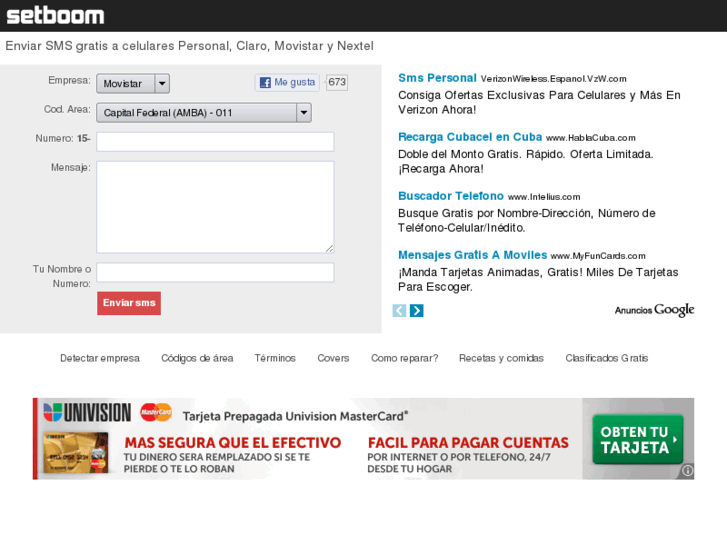Viewport: 727px width, 545px height.
Task: Open the Recarga Cubacel en Cuba ad
Action: [470, 137]
